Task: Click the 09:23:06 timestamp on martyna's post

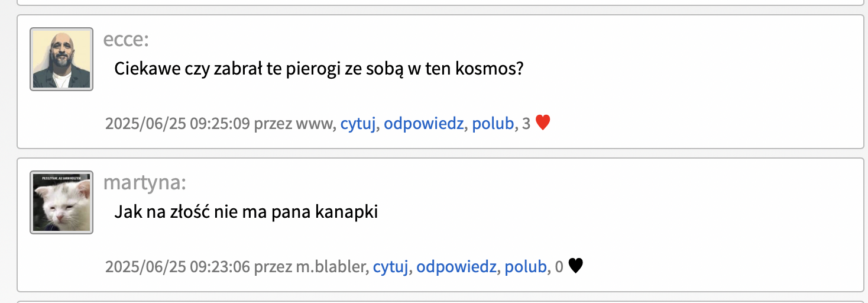Action: coord(177,267)
